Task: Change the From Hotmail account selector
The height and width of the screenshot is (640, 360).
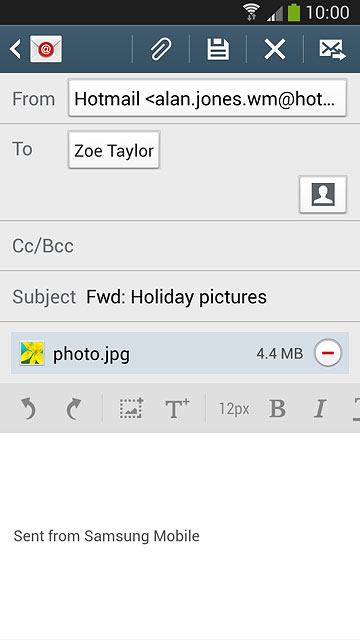Action: click(207, 98)
